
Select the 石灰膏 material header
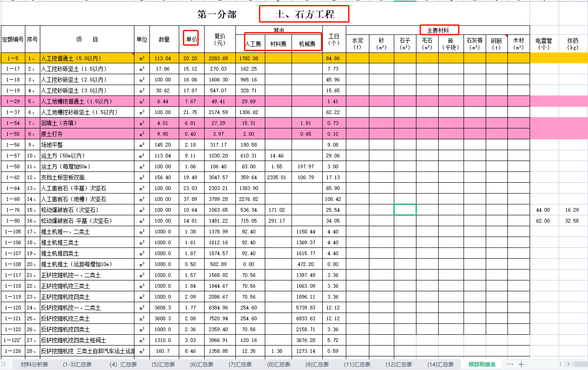click(x=474, y=44)
